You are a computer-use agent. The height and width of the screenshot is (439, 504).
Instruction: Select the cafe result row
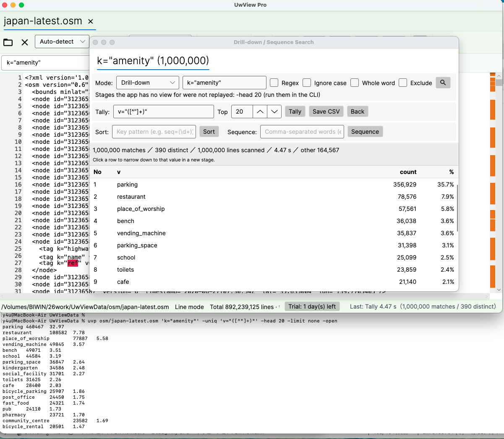274,282
